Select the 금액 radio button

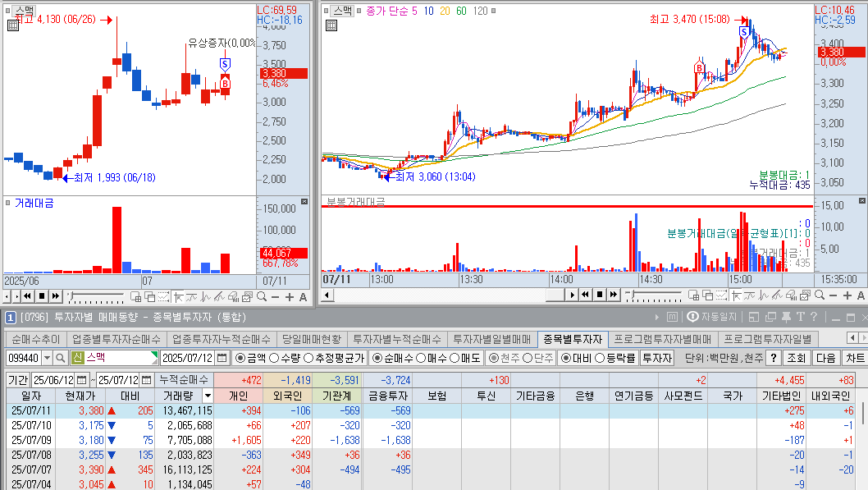point(240,358)
